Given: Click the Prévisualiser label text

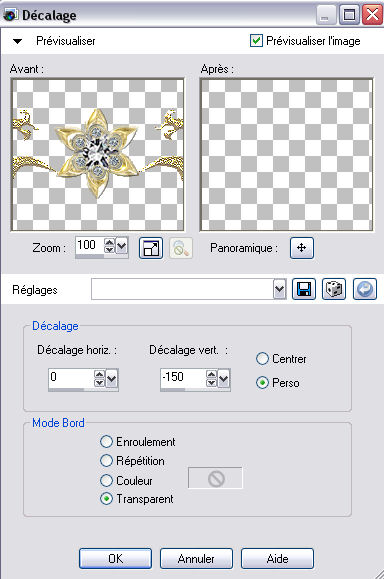Looking at the screenshot, I should coord(65,41).
